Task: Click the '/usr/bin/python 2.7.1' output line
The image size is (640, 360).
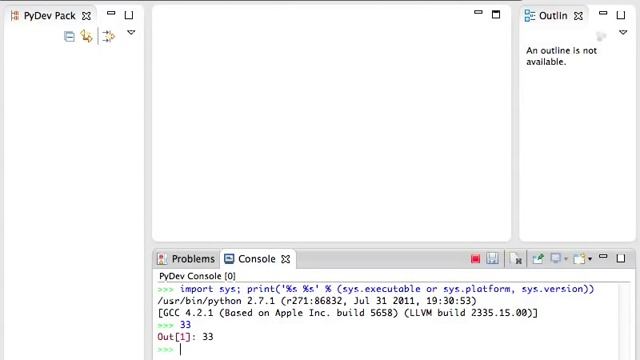Action: click(x=317, y=301)
